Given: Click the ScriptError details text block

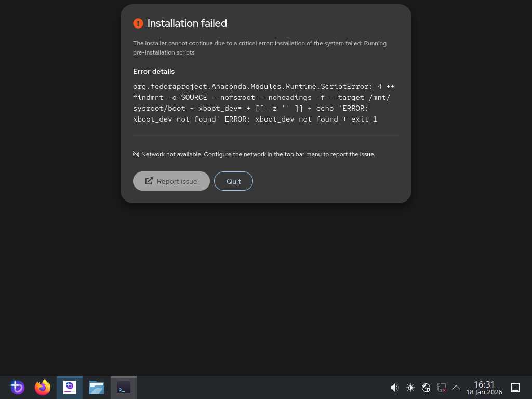Looking at the screenshot, I should 263,103.
